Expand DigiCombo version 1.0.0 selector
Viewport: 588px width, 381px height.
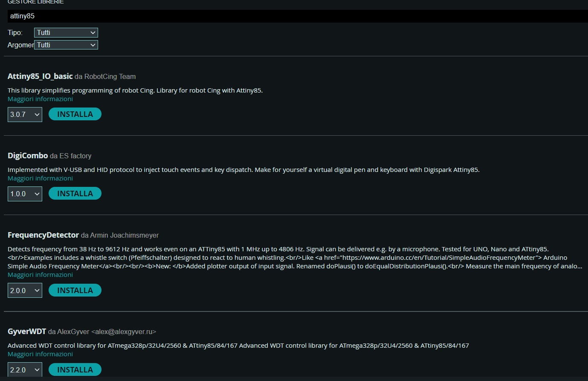point(25,194)
